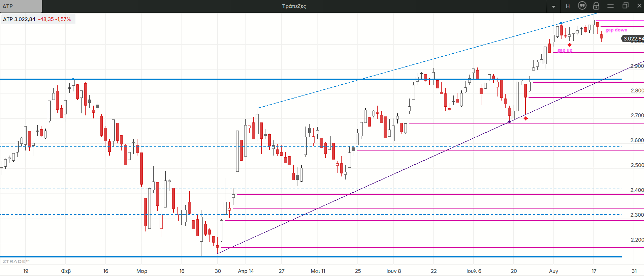Click the Φεβ date axis label
The height and width of the screenshot is (276, 644).
66,271
